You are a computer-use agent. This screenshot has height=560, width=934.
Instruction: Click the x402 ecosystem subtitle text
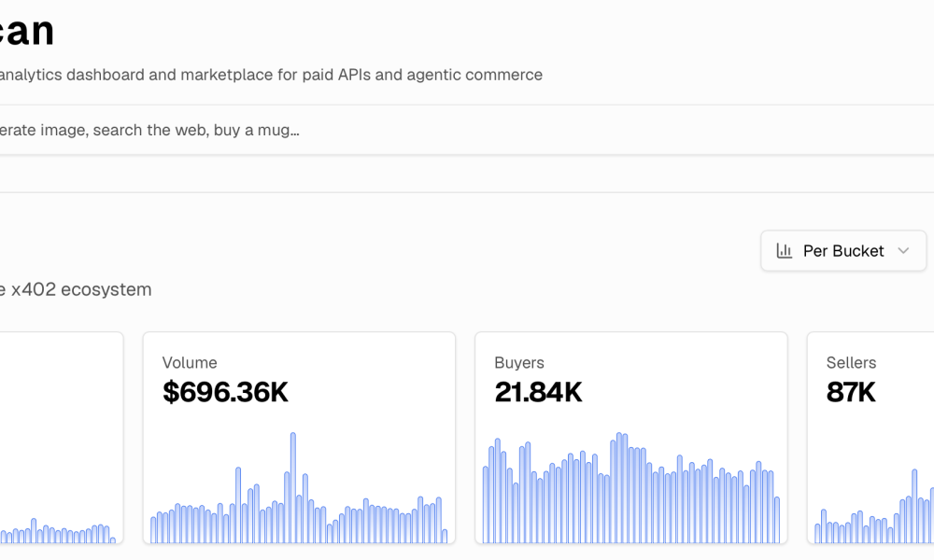tap(76, 290)
